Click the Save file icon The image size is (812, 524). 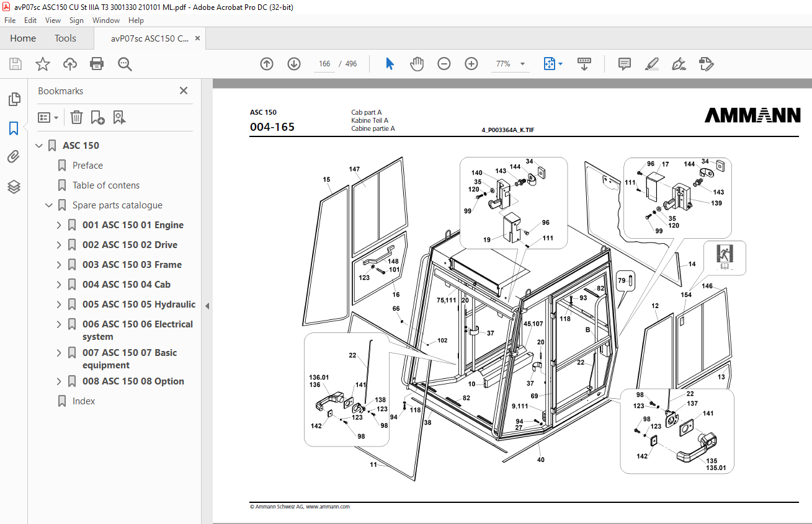click(x=16, y=64)
